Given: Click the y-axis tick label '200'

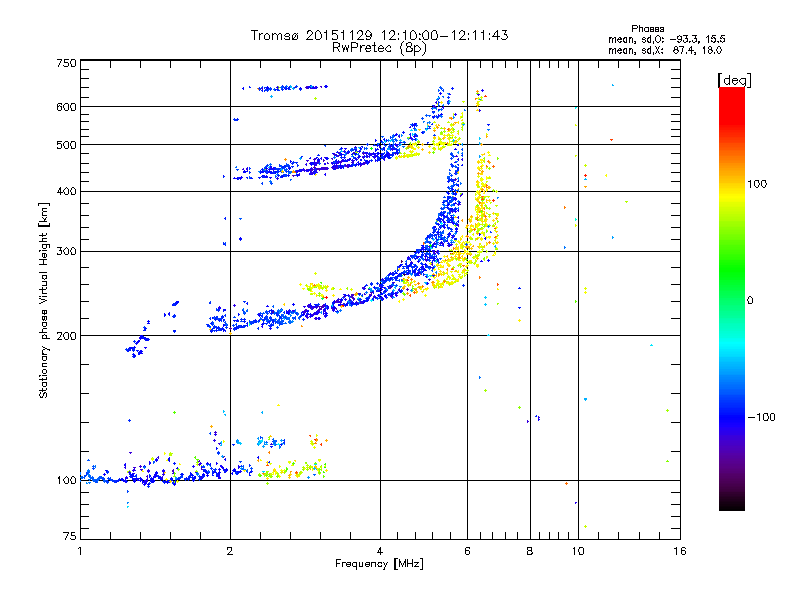Looking at the screenshot, I should (x=66, y=336).
